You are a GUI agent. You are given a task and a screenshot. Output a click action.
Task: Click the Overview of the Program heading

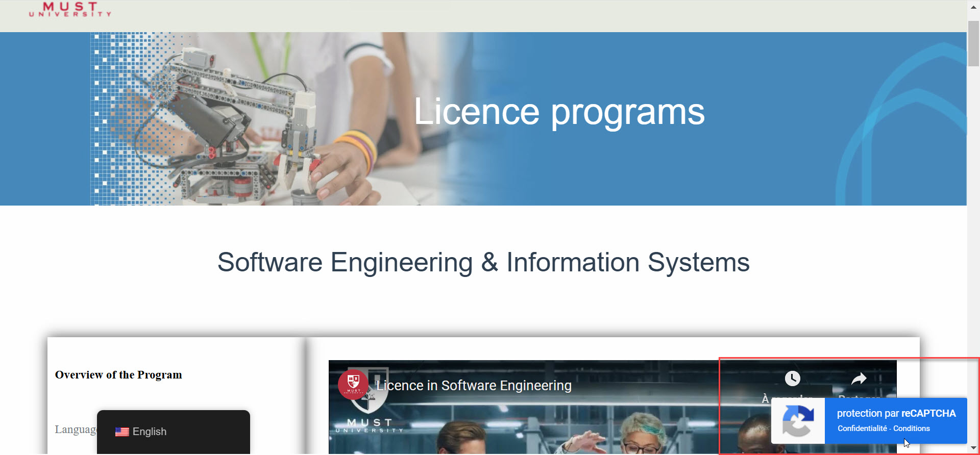(x=118, y=375)
